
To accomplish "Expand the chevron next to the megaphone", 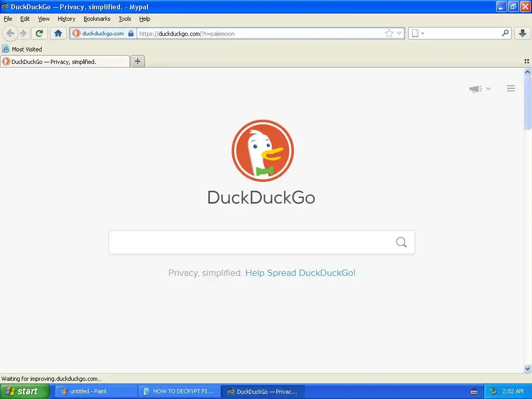I will point(488,88).
